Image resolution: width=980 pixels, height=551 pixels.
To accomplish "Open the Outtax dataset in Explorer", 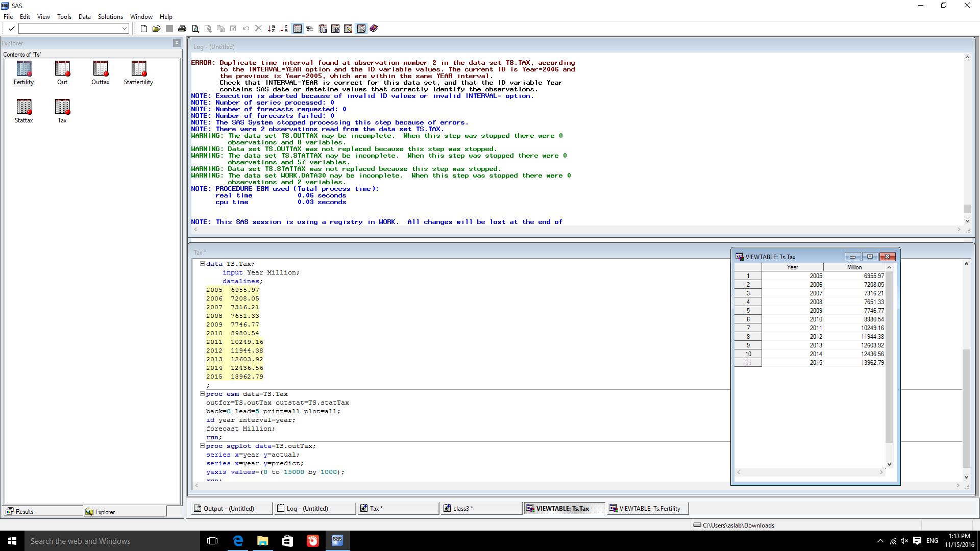I will (x=100, y=69).
